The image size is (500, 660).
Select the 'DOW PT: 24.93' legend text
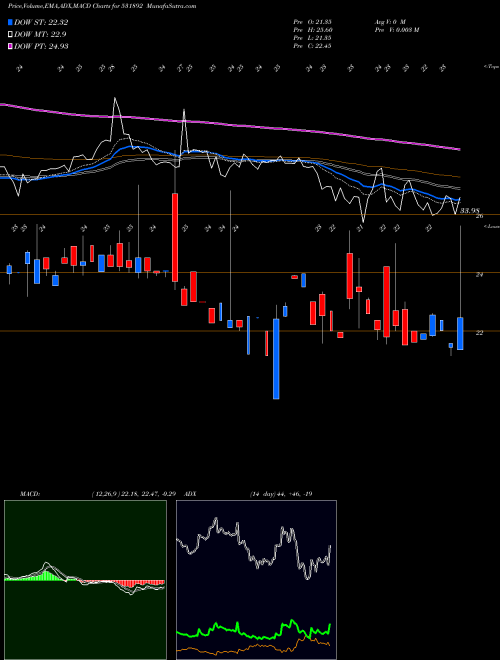(41, 46)
